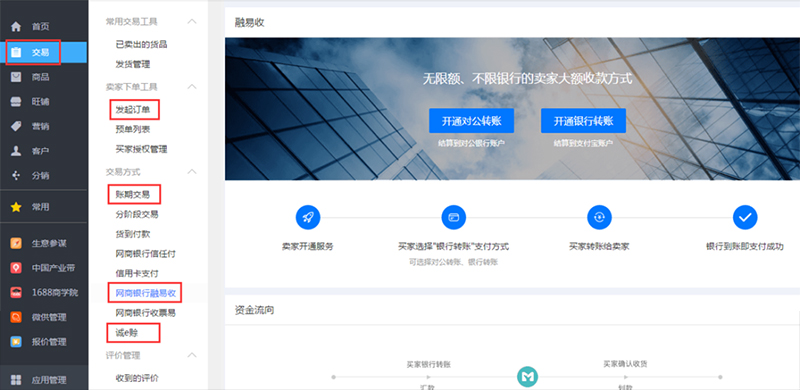Image resolution: width=800 pixels, height=390 pixels.
Task: Click the 应用管理 grid icon
Action: click(x=16, y=380)
